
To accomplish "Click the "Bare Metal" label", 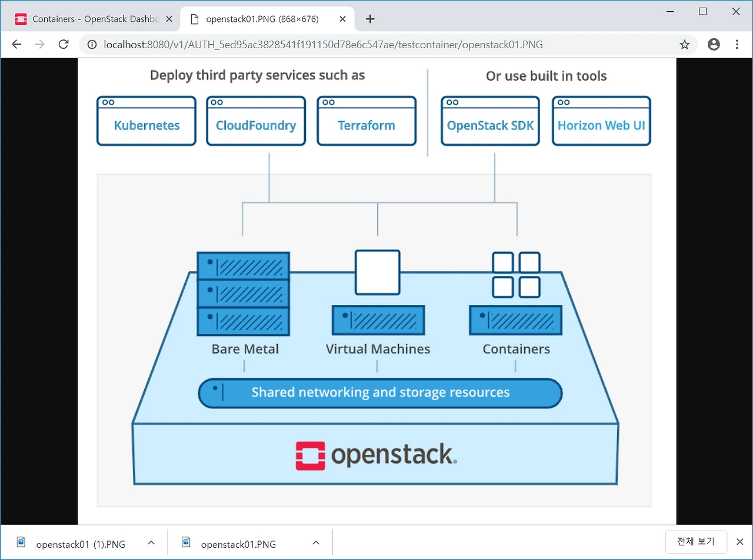I will [x=245, y=349].
